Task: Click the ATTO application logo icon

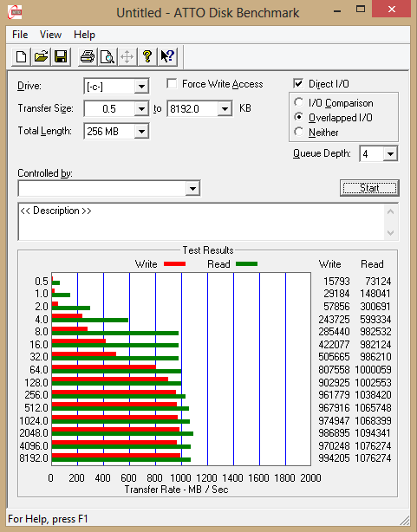Action: (x=15, y=12)
